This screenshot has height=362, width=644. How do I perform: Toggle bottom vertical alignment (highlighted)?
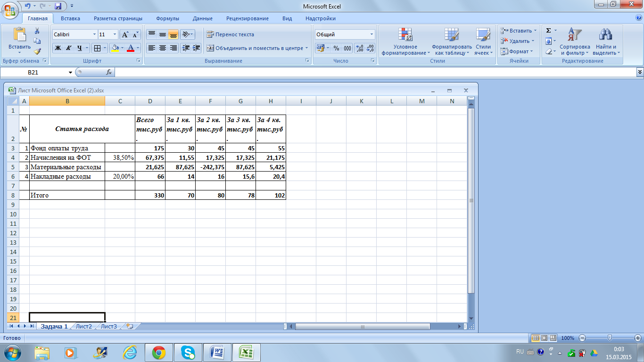pos(173,34)
